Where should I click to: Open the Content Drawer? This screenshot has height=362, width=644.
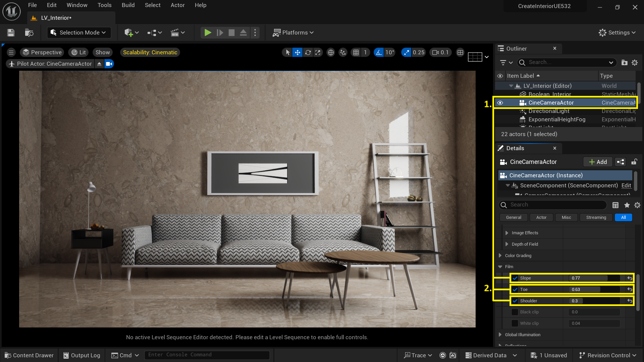pos(29,355)
